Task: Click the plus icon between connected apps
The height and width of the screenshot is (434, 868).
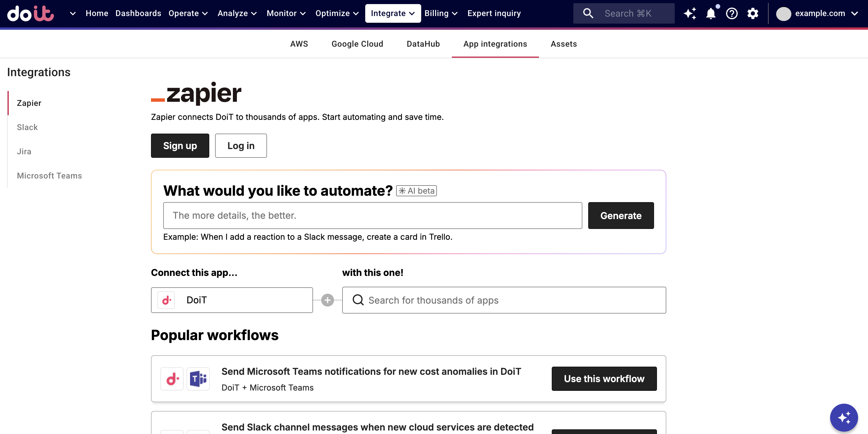Action: pos(327,300)
